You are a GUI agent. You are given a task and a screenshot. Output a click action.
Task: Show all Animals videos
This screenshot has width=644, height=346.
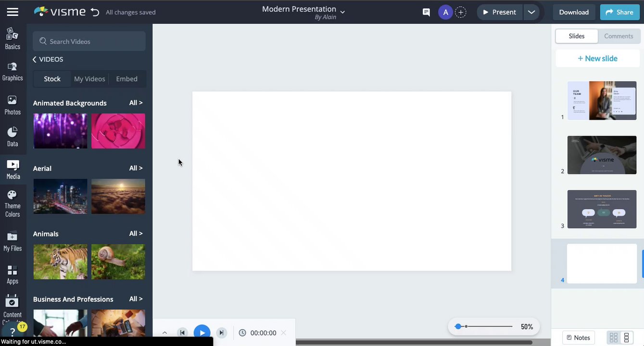point(136,234)
